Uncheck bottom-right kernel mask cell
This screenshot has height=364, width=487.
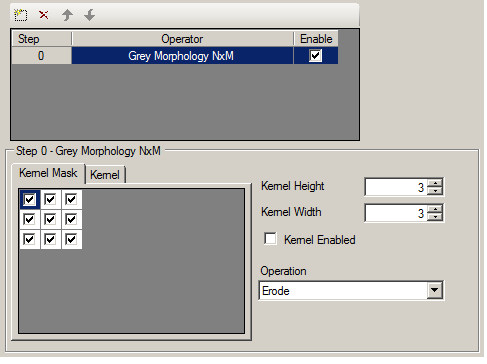click(x=71, y=239)
